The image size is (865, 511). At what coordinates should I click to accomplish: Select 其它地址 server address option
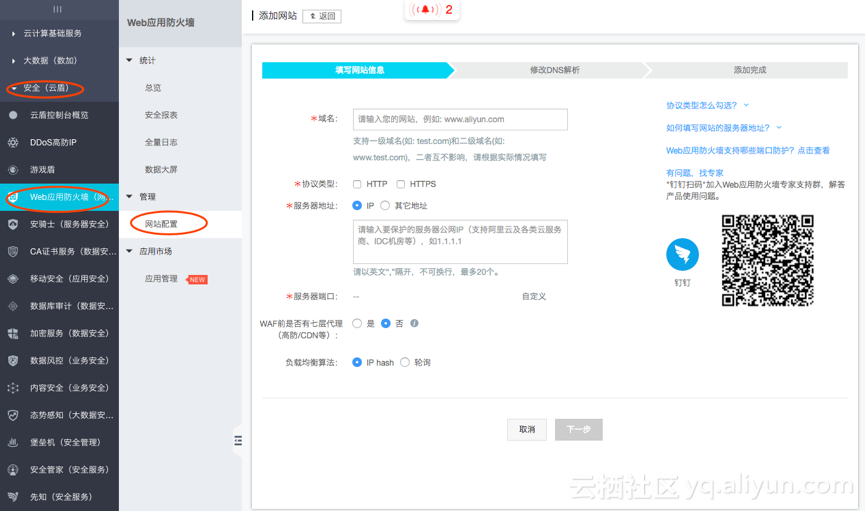385,205
